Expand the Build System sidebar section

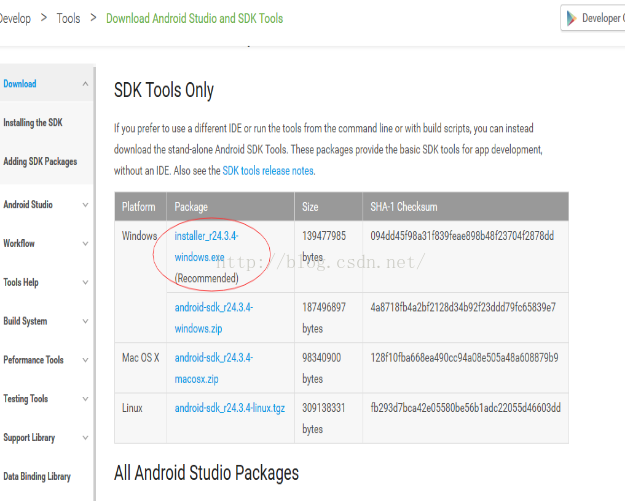(x=86, y=322)
